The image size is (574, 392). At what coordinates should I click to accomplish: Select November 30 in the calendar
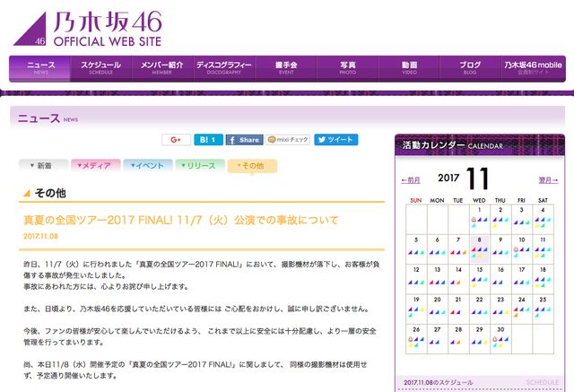[500, 339]
